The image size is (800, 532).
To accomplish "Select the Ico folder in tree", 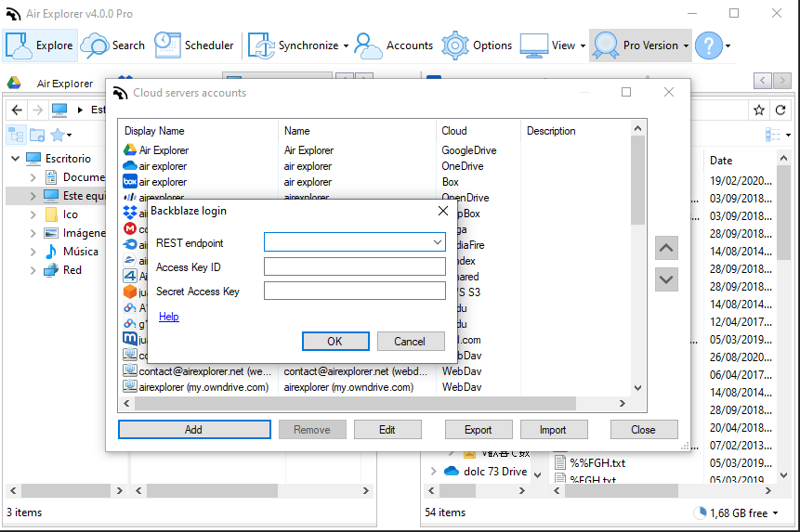I will tap(70, 214).
